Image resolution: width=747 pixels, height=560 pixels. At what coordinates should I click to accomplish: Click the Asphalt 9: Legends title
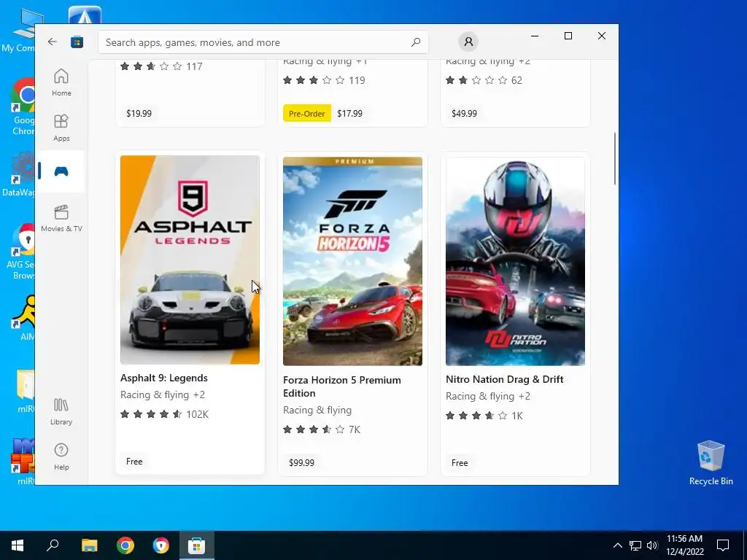coord(164,378)
